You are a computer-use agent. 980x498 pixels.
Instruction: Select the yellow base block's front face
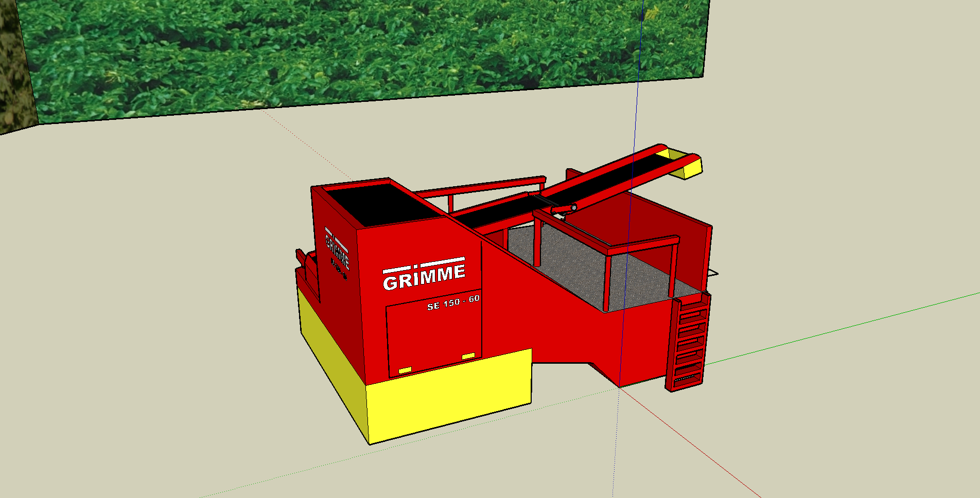(449, 396)
